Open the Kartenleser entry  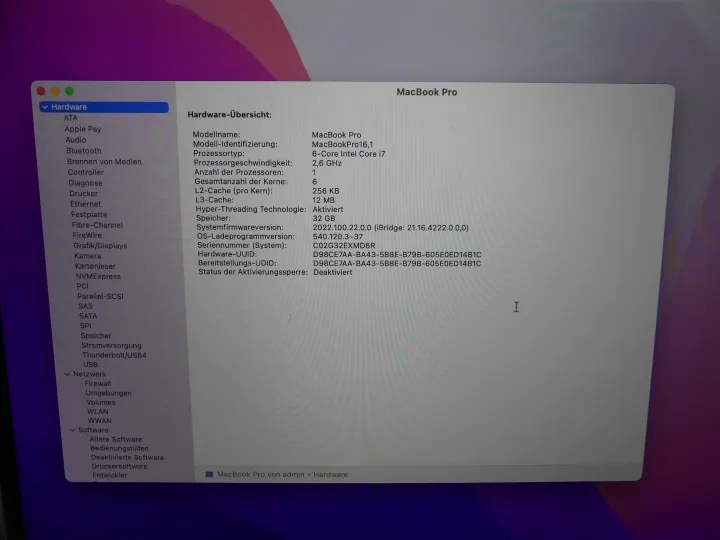click(x=95, y=266)
